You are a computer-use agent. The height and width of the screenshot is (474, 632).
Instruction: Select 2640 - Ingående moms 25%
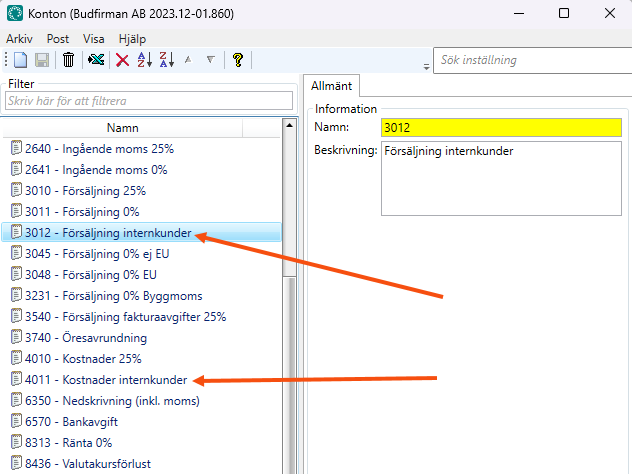click(141, 149)
